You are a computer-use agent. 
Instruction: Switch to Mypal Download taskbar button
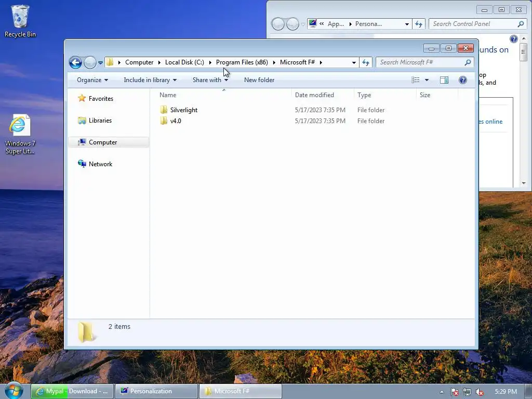point(72,391)
